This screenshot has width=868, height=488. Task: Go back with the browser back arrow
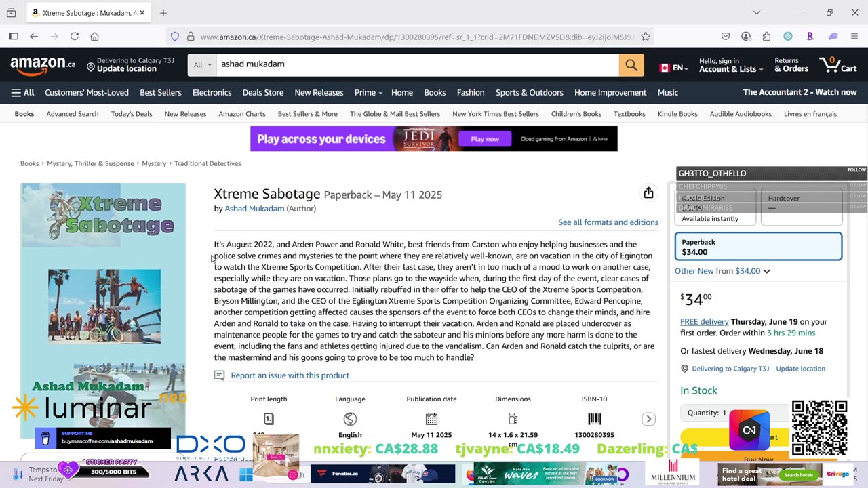click(34, 37)
